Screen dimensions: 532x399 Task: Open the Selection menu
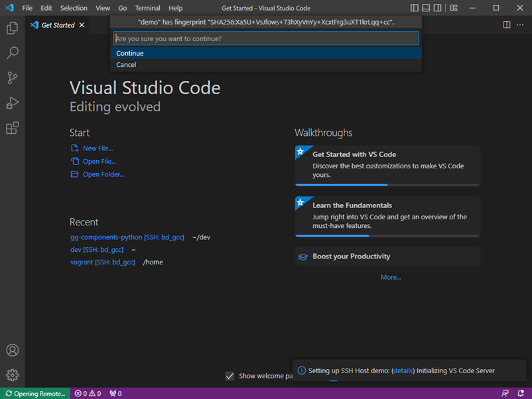(x=74, y=8)
